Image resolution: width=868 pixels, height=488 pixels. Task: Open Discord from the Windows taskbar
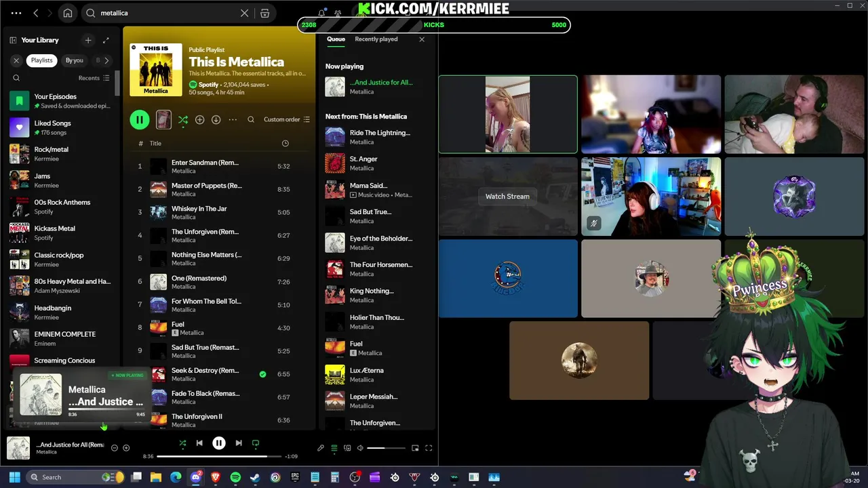(196, 477)
